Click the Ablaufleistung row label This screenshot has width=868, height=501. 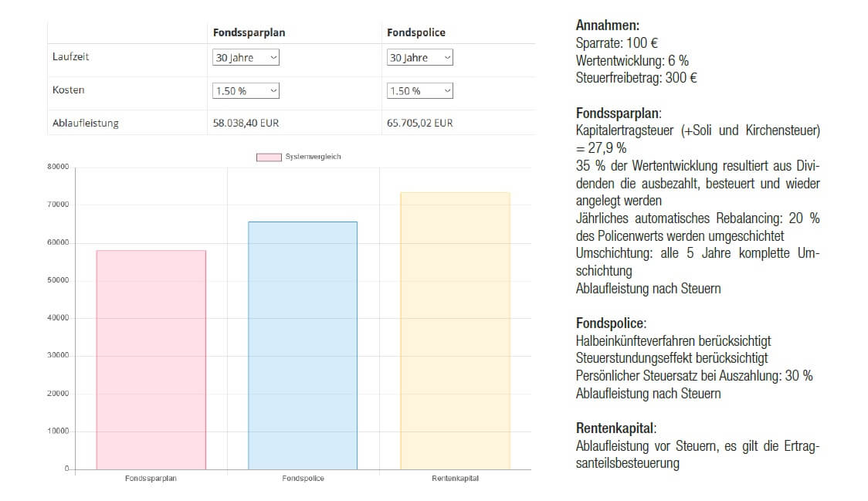[86, 123]
